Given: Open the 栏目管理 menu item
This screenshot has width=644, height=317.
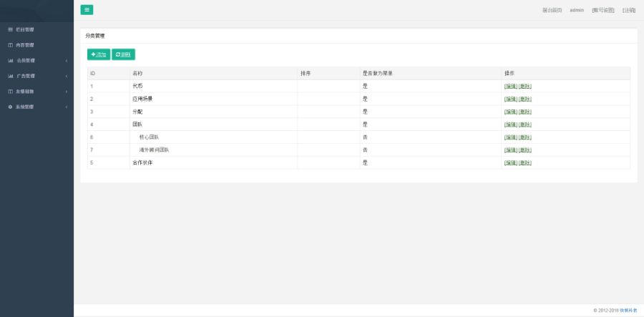Looking at the screenshot, I should pos(25,29).
